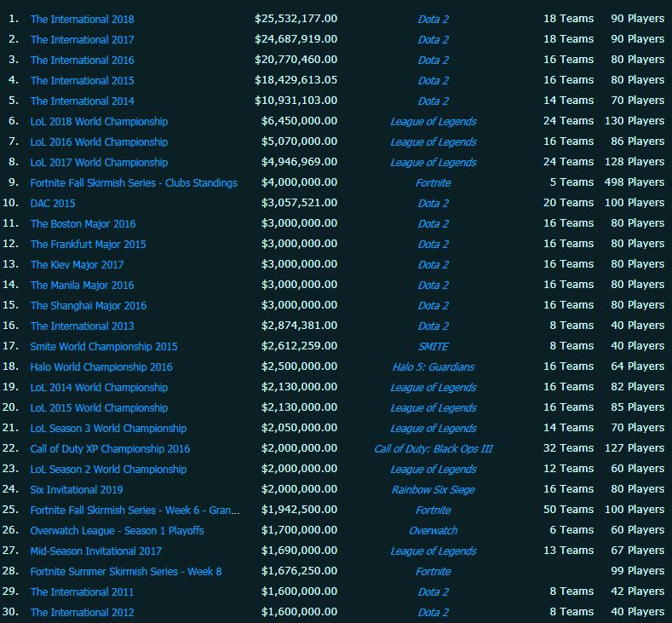Open LoL 2016 World Championship link
Image resolution: width=672 pixels, height=623 pixels.
[x=99, y=142]
